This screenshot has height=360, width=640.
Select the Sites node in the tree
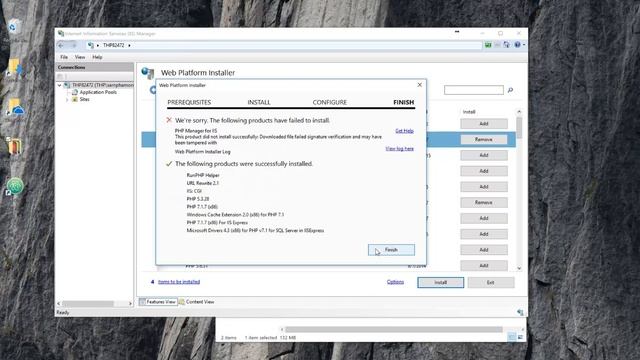click(84, 100)
